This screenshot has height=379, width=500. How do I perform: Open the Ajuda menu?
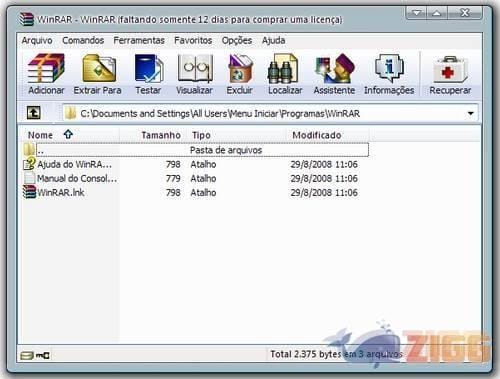point(273,41)
